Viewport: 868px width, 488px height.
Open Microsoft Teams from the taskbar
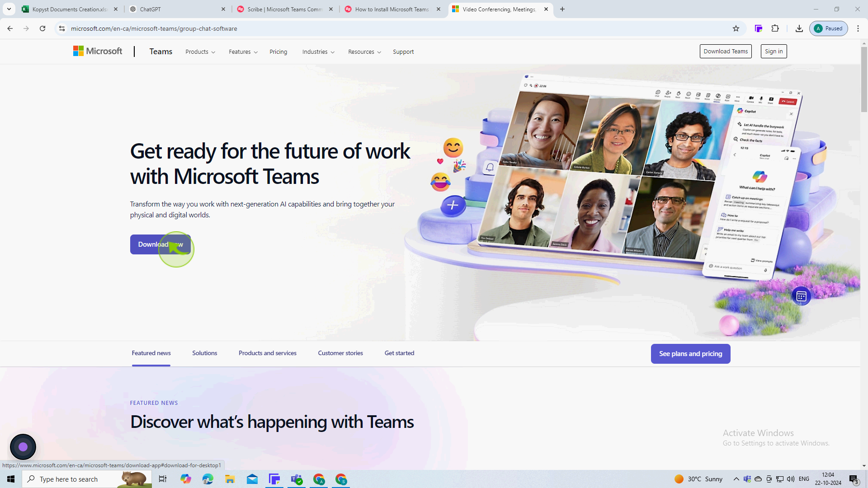click(x=297, y=479)
